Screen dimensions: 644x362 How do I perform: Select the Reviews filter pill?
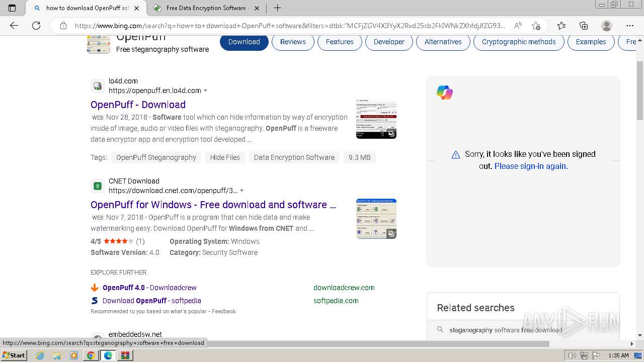[x=293, y=42]
